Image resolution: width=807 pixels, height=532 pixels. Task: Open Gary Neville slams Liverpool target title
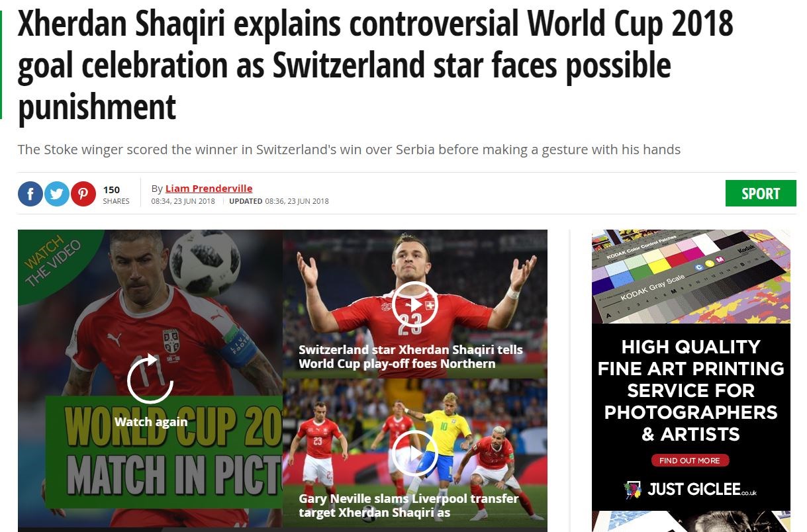tap(408, 506)
